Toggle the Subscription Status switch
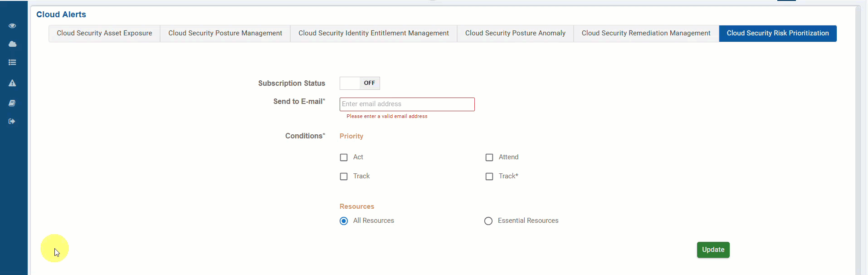 360,83
